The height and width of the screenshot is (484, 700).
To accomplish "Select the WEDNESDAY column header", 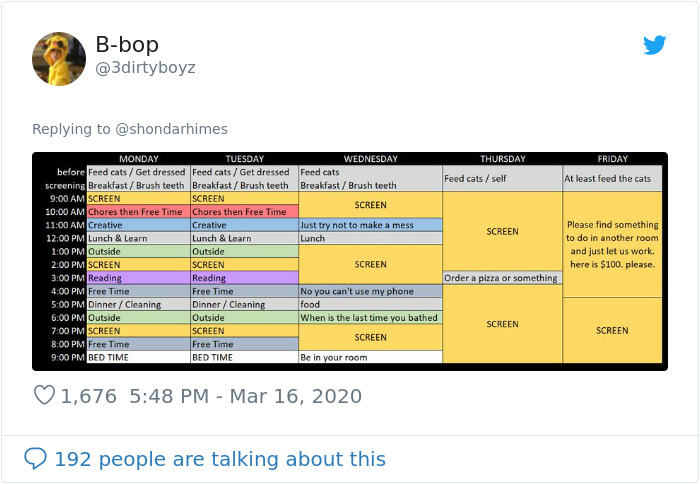I will click(370, 159).
